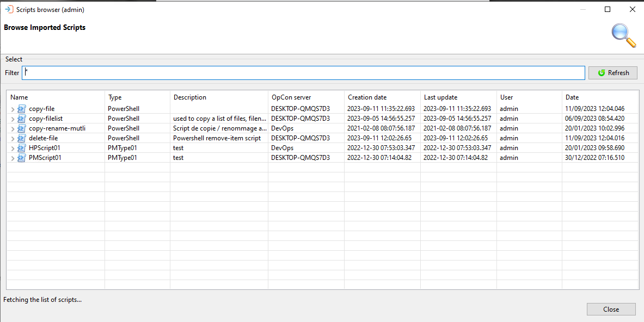This screenshot has height=322, width=644.
Task: Click PowerShell type in copy-file row
Action: pyautogui.click(x=123, y=109)
